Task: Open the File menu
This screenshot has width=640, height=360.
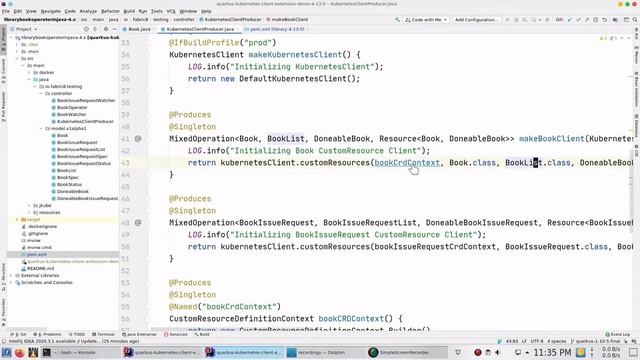Action: (x=6, y=11)
